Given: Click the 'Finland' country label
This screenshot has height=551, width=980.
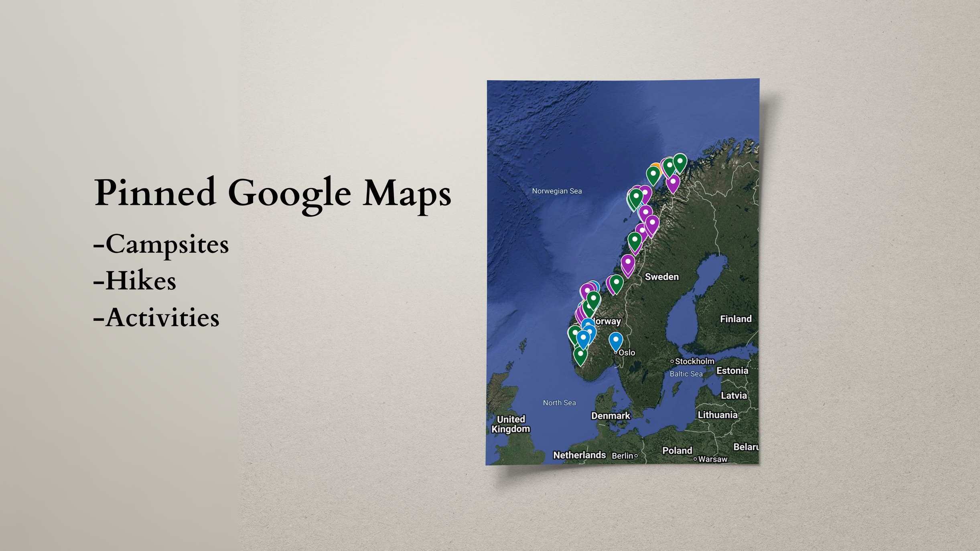Looking at the screenshot, I should (735, 319).
